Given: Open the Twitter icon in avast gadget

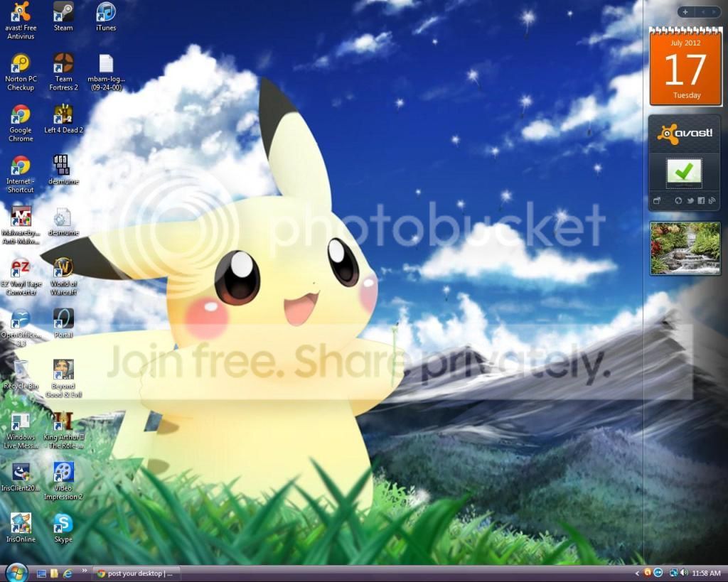Looking at the screenshot, I should coord(690,201).
